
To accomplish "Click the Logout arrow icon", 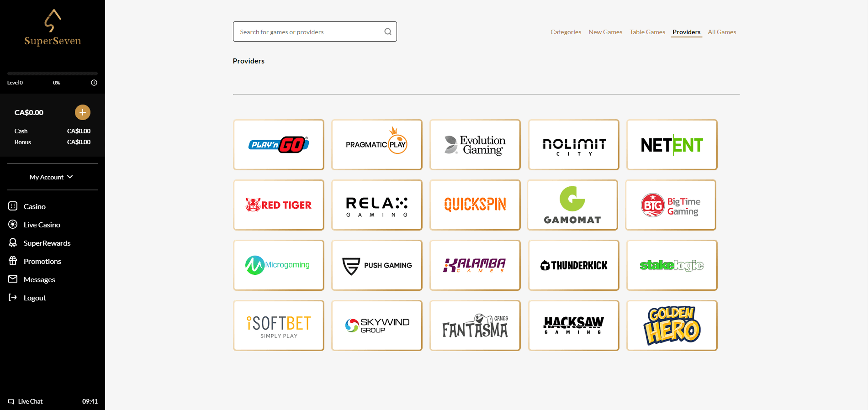I will coord(13,298).
